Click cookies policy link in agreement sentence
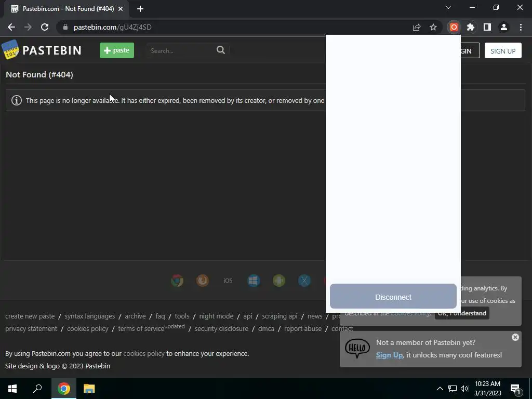Image resolution: width=532 pixels, height=399 pixels. pyautogui.click(x=144, y=353)
